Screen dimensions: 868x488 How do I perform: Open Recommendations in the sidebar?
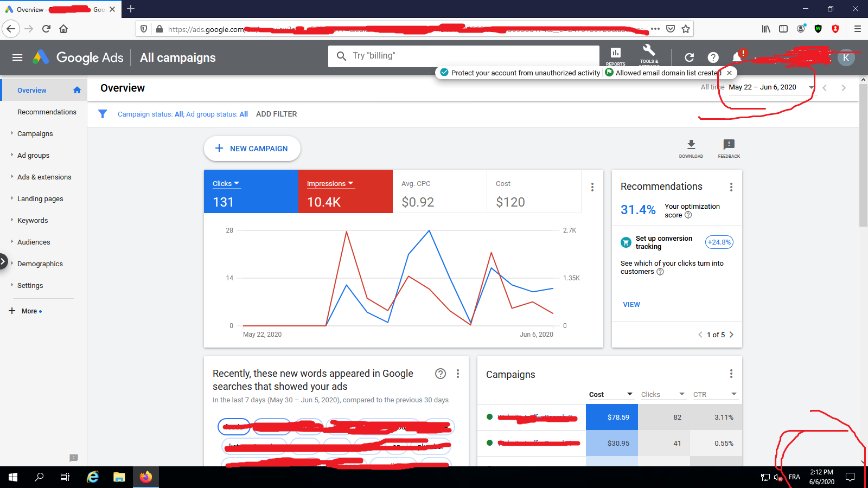click(47, 112)
